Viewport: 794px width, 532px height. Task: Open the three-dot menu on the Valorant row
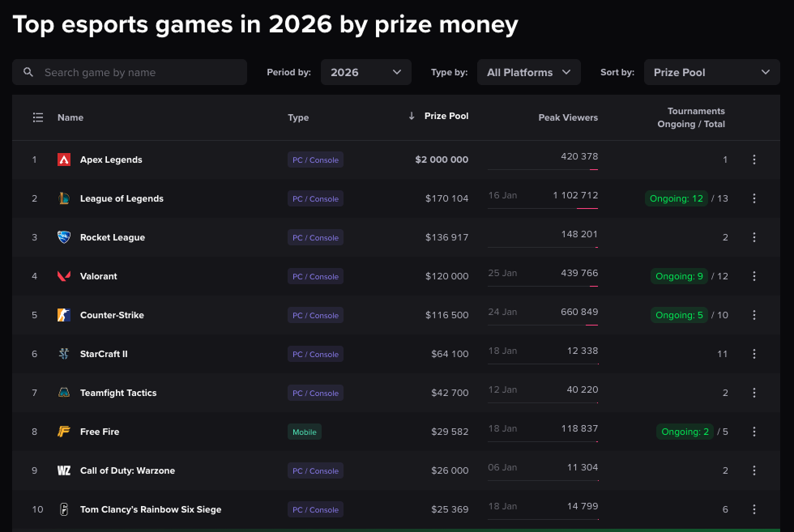(x=754, y=275)
